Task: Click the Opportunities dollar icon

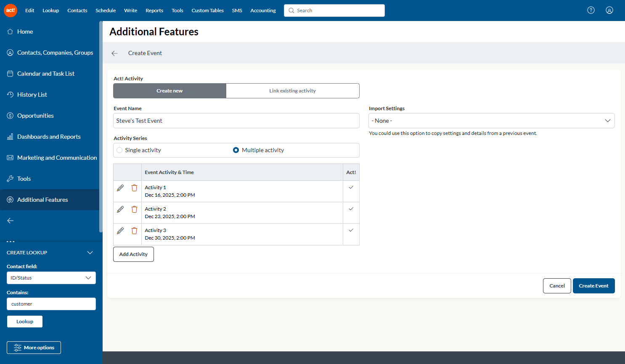Action: pyautogui.click(x=10, y=116)
